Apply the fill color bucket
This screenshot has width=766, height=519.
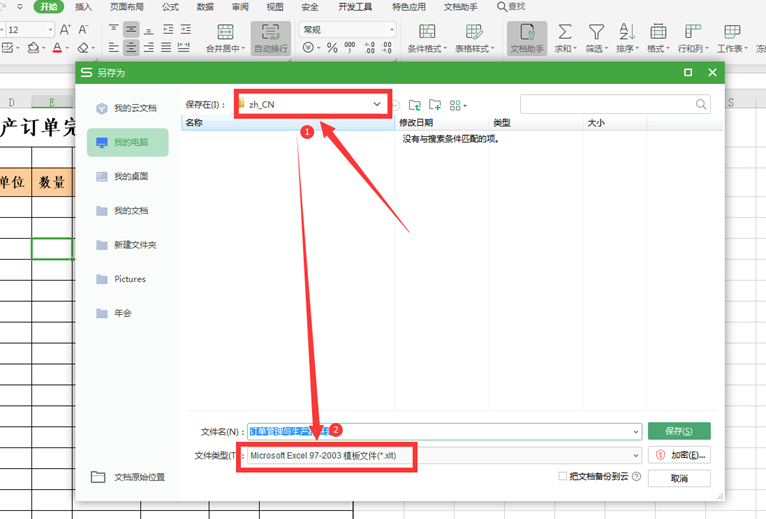pyautogui.click(x=33, y=47)
